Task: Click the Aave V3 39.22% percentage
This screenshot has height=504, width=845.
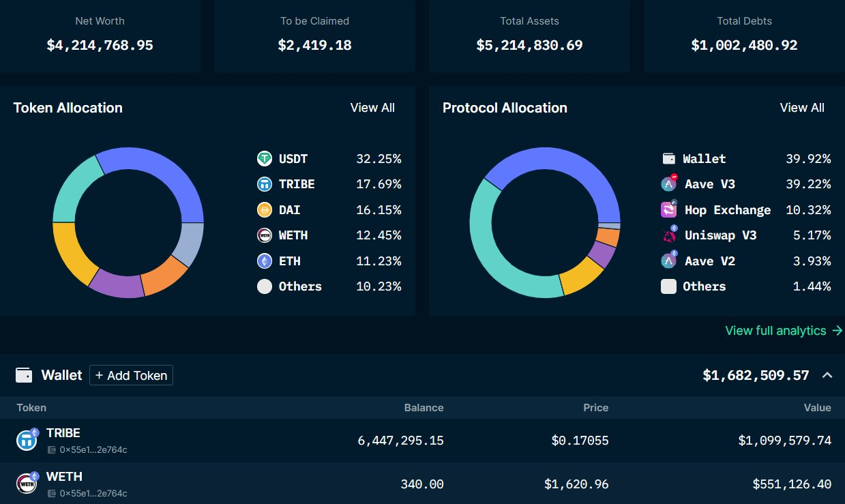Action: (x=808, y=184)
